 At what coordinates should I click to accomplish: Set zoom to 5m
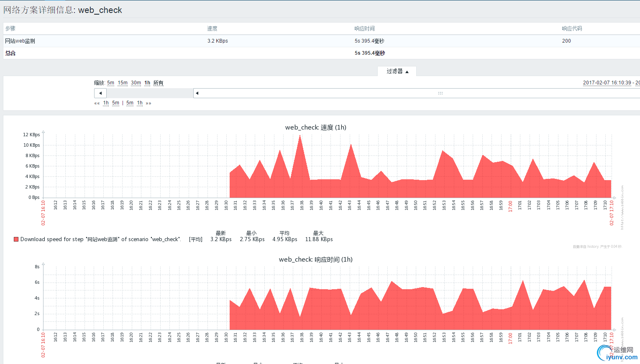click(110, 83)
